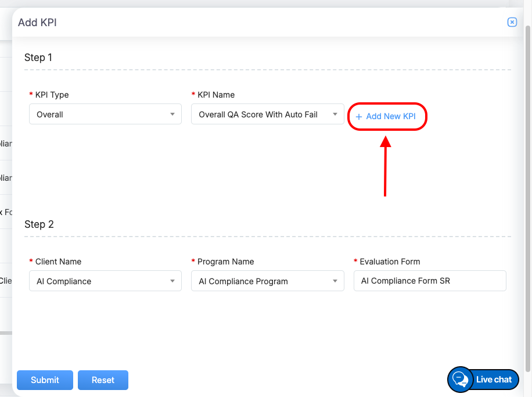Close the Add KPI dialog
The width and height of the screenshot is (532, 397).
pyautogui.click(x=512, y=22)
